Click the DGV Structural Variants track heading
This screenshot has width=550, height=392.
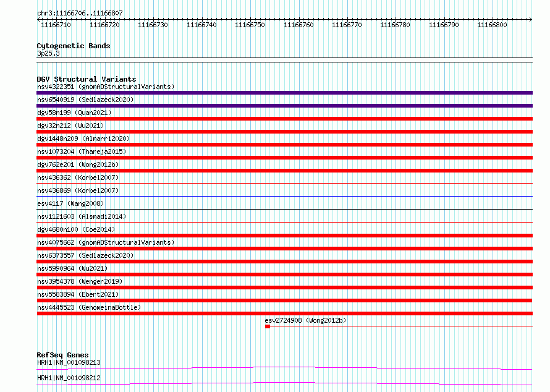(87, 79)
